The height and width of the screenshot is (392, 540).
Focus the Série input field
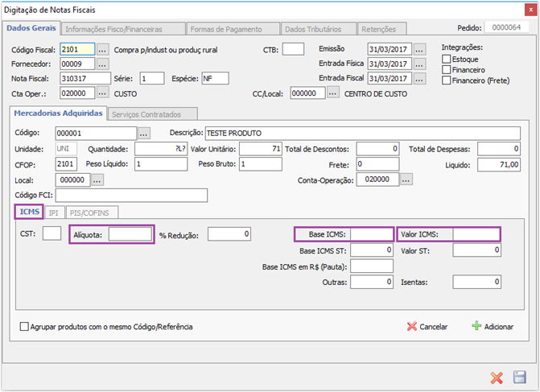click(152, 79)
